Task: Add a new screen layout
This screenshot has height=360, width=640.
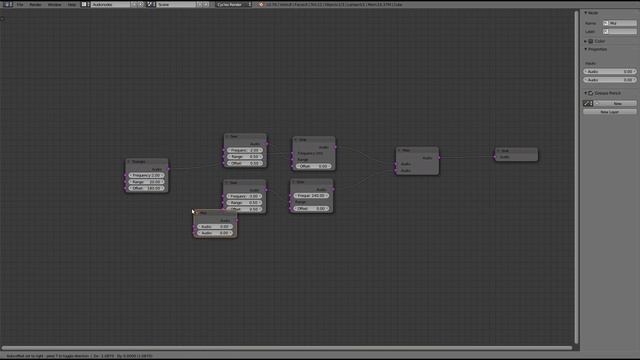Action: coord(134,4)
